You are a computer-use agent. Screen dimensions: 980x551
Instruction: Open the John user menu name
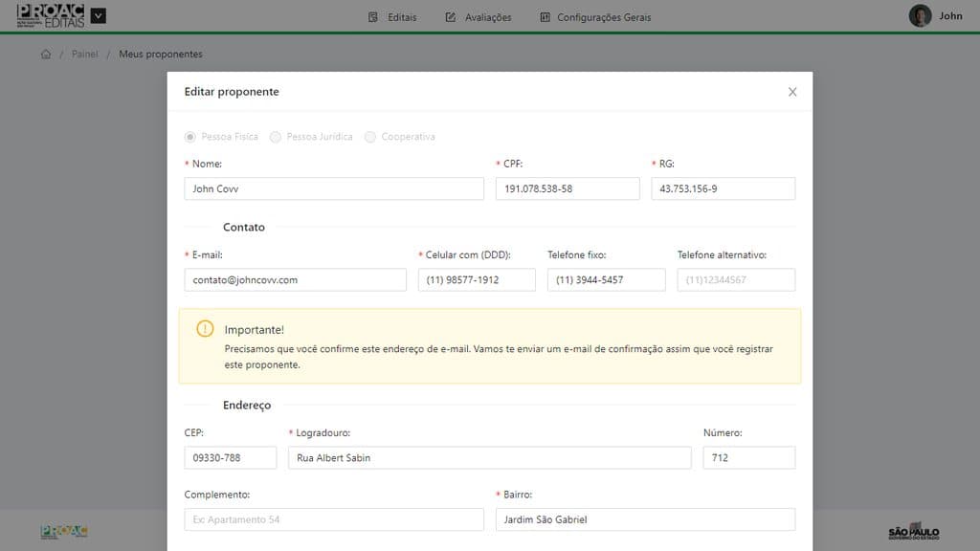pos(950,16)
